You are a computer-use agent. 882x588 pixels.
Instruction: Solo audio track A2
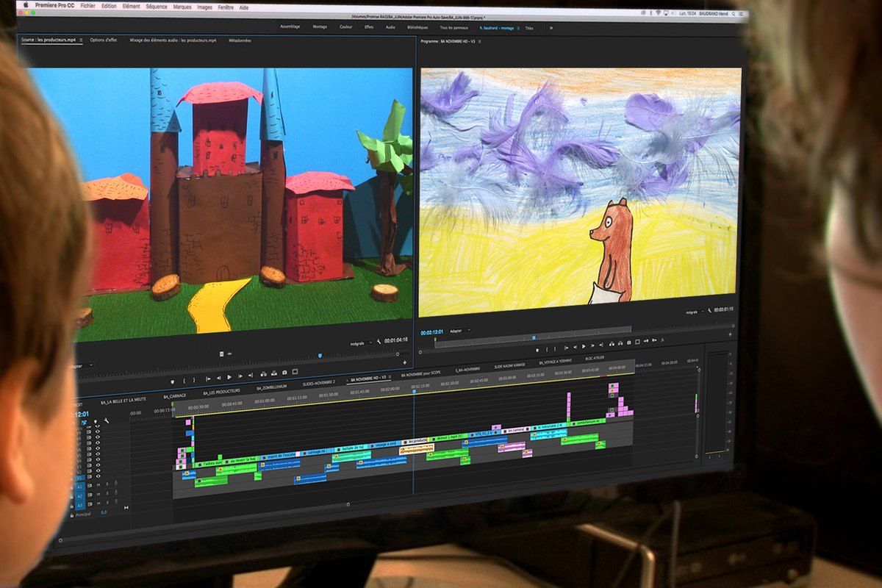coord(107,493)
